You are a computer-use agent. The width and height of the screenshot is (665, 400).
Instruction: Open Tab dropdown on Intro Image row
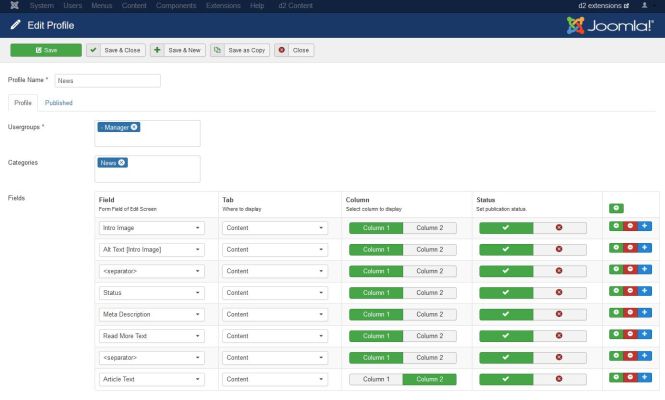click(x=275, y=228)
